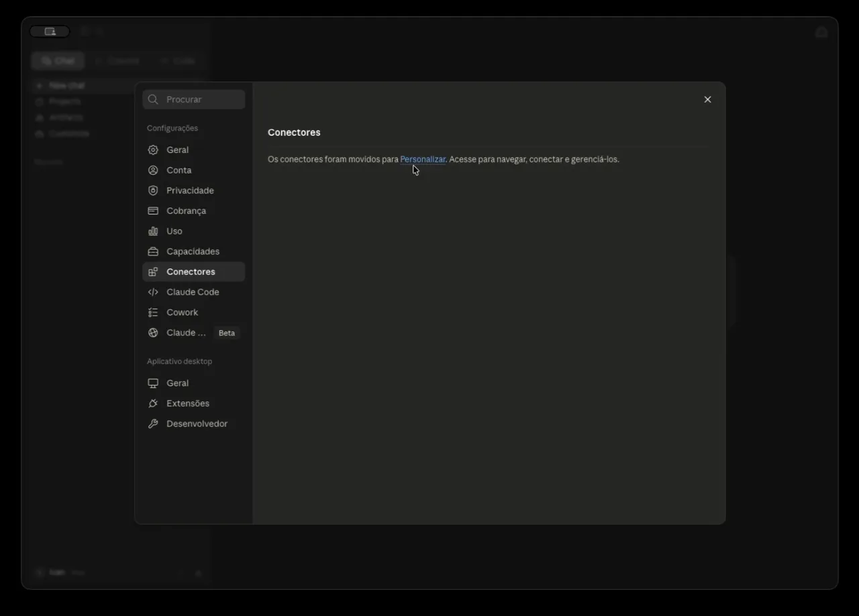
Task: Follow the Personalizar link
Action: [423, 159]
